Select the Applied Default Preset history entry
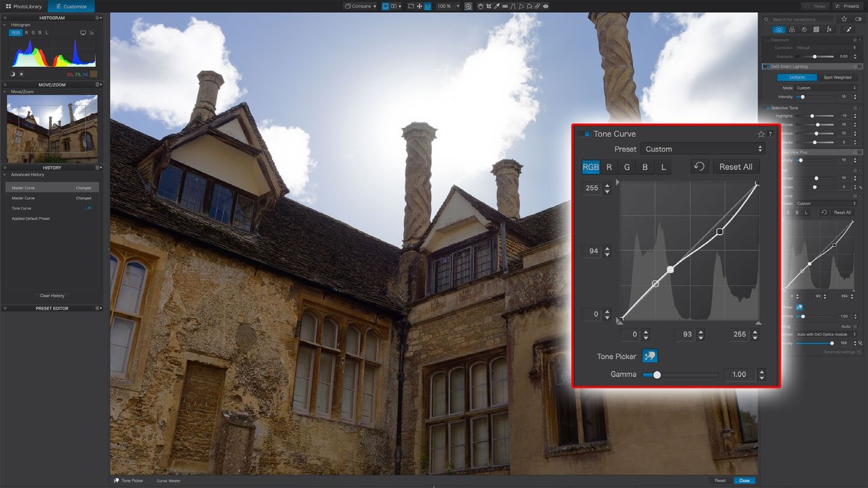This screenshot has width=868, height=488. [x=52, y=218]
